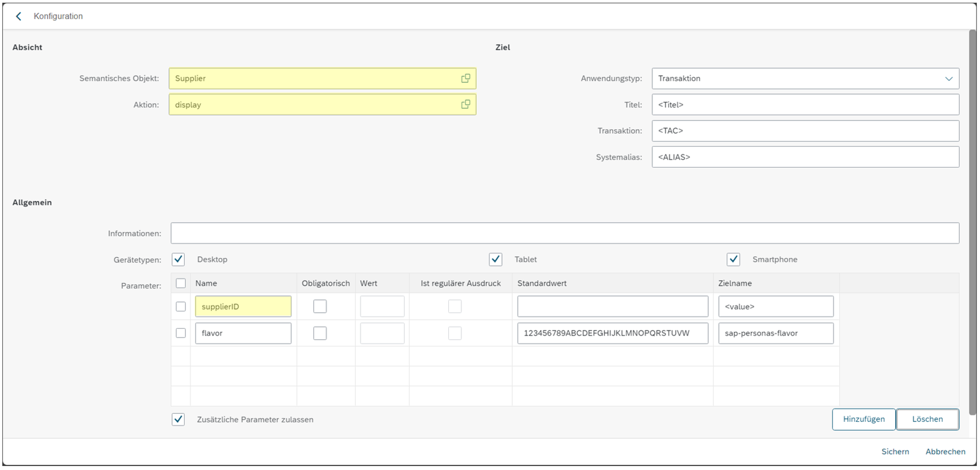Screen dimensions: 980x470
Task: Uncheck Zusätzliche Parameter zulassen
Action: 178,420
